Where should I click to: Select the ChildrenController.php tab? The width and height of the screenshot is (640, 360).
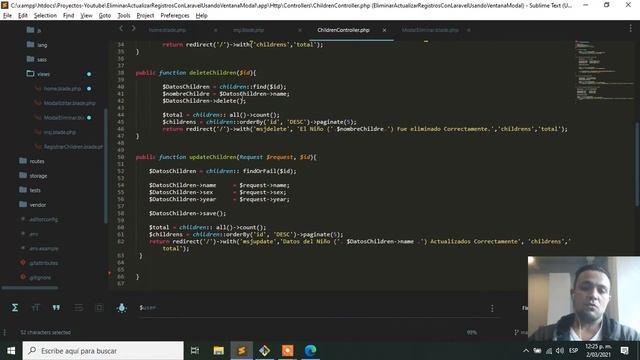343,30
